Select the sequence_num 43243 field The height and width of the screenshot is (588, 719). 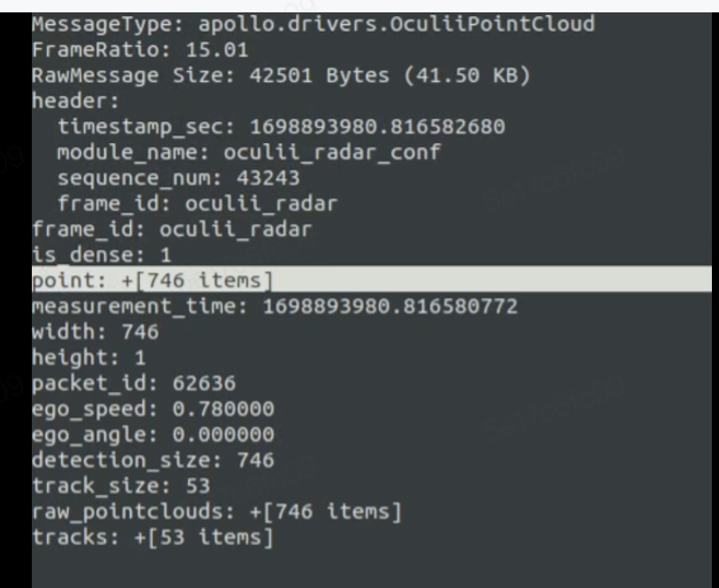pyautogui.click(x=178, y=178)
